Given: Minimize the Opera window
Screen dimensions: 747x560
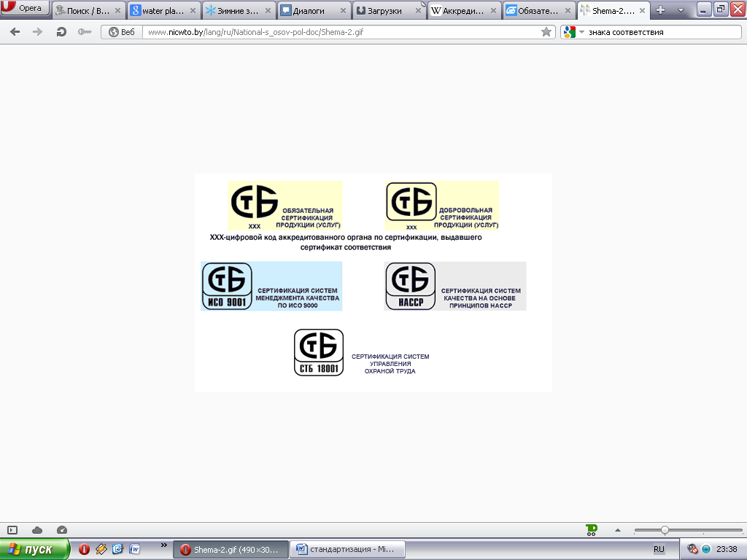Looking at the screenshot, I should tap(703, 9).
